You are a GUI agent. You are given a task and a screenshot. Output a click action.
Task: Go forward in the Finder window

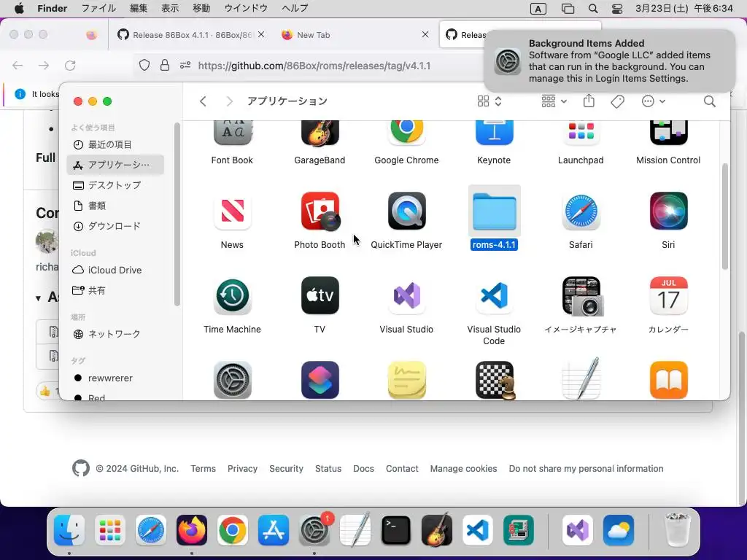coord(229,101)
